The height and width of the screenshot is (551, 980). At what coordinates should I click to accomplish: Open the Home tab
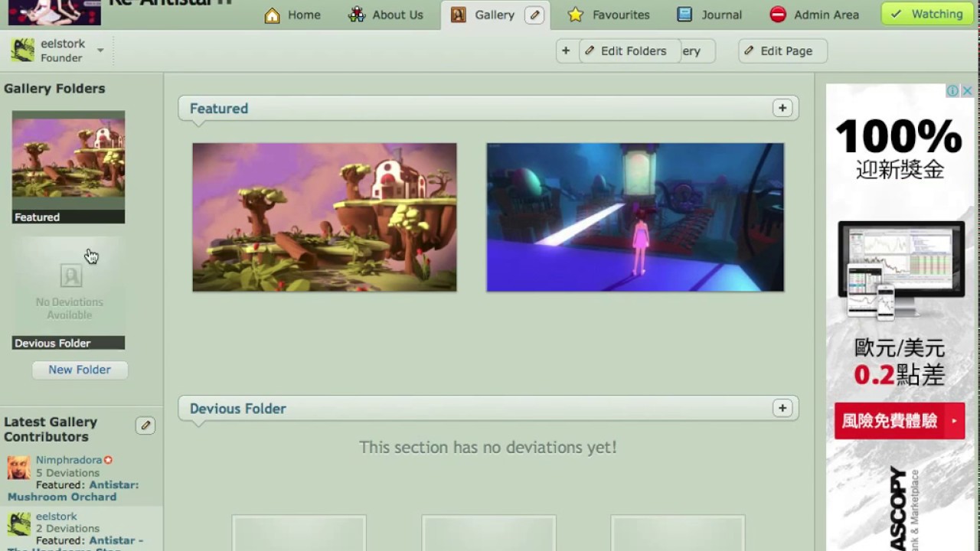tap(292, 15)
